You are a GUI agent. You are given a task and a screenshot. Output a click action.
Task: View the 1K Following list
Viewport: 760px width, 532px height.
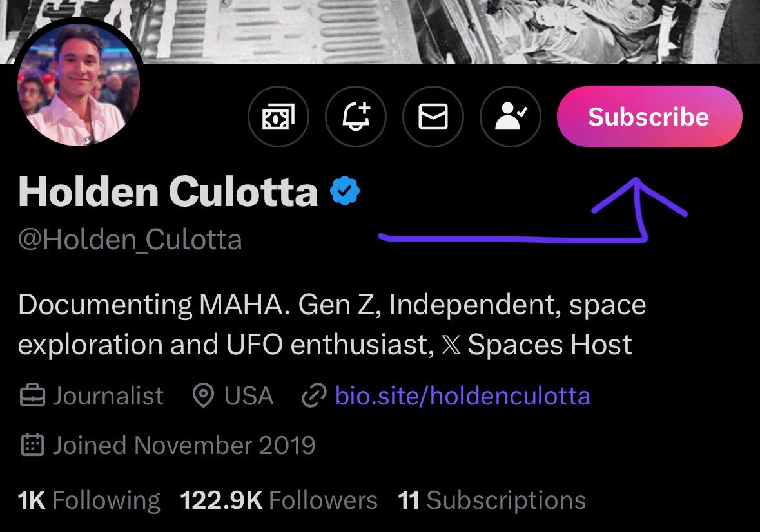pos(89,500)
